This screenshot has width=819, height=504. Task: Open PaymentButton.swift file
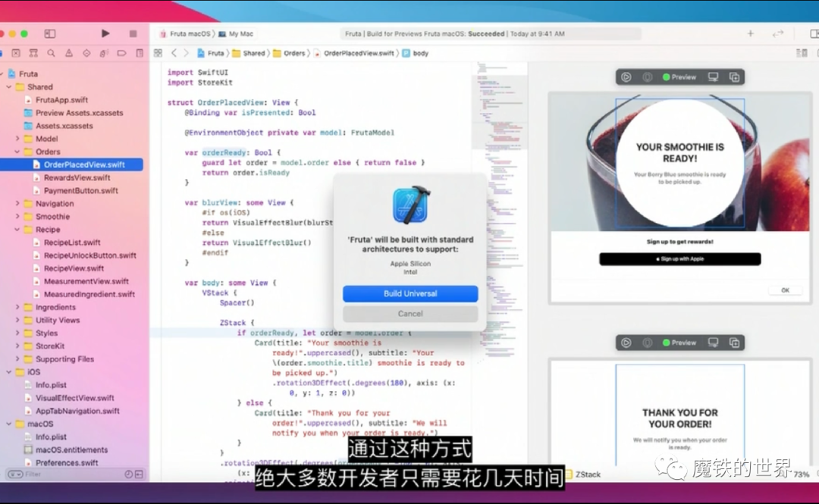[80, 191]
